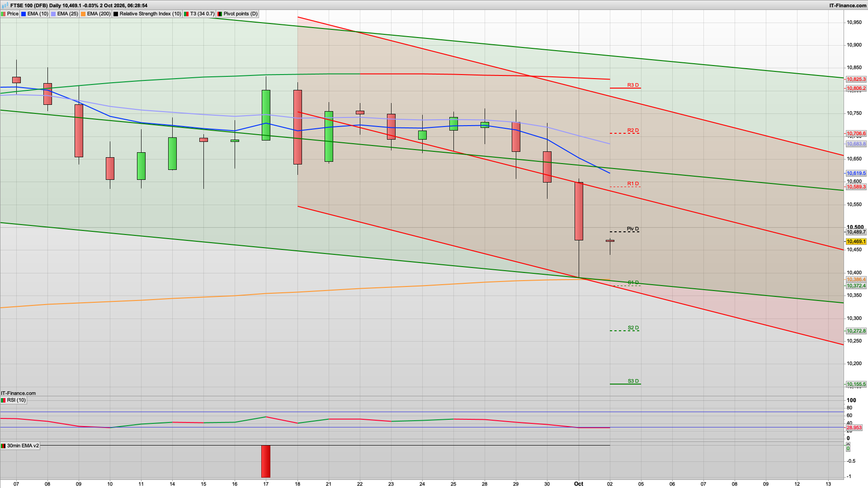Select the S2 D pivot label
868x488 pixels.
tap(633, 328)
